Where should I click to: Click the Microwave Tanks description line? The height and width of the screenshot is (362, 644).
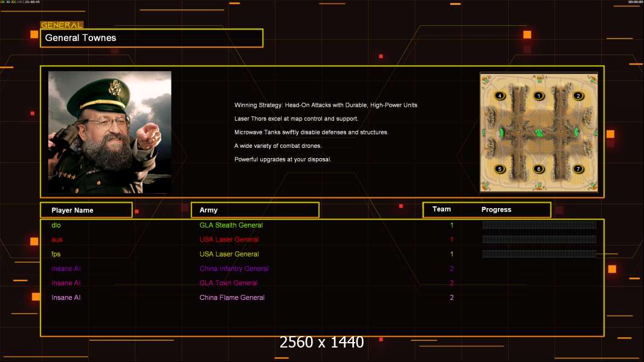311,132
